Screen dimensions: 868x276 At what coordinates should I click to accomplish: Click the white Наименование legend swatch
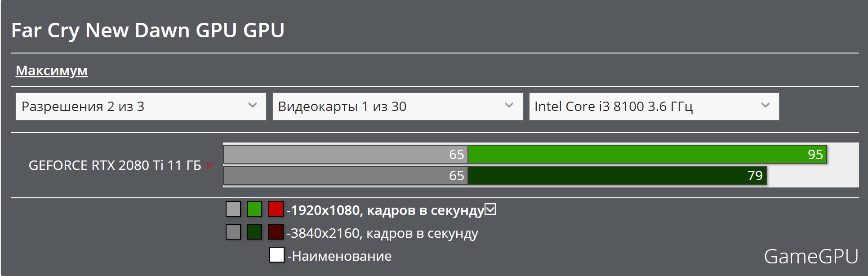(277, 255)
